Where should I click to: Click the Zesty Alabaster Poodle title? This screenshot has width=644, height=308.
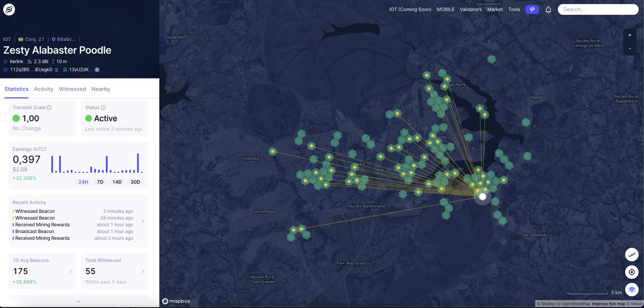tap(57, 50)
